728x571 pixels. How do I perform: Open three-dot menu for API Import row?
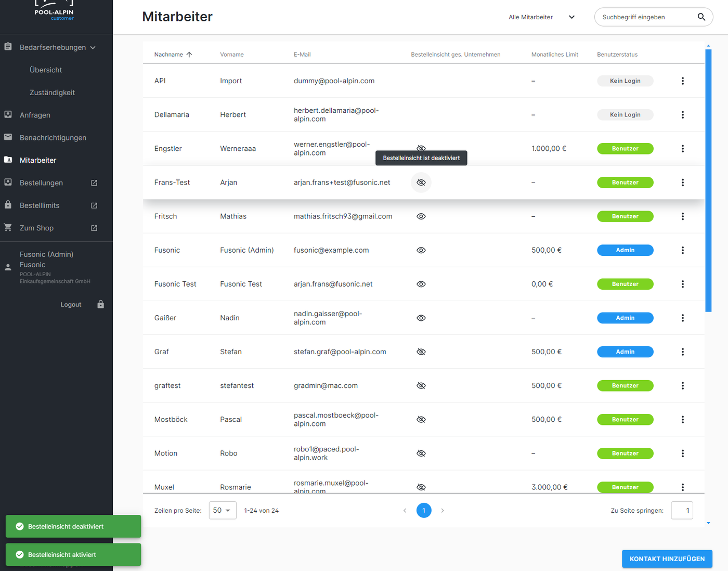(682, 81)
